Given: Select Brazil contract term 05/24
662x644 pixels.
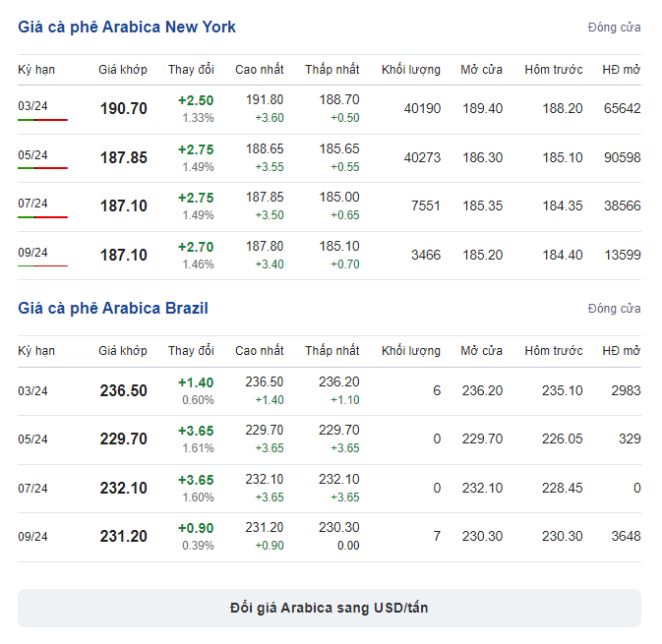Looking at the screenshot, I should [x=32, y=439].
